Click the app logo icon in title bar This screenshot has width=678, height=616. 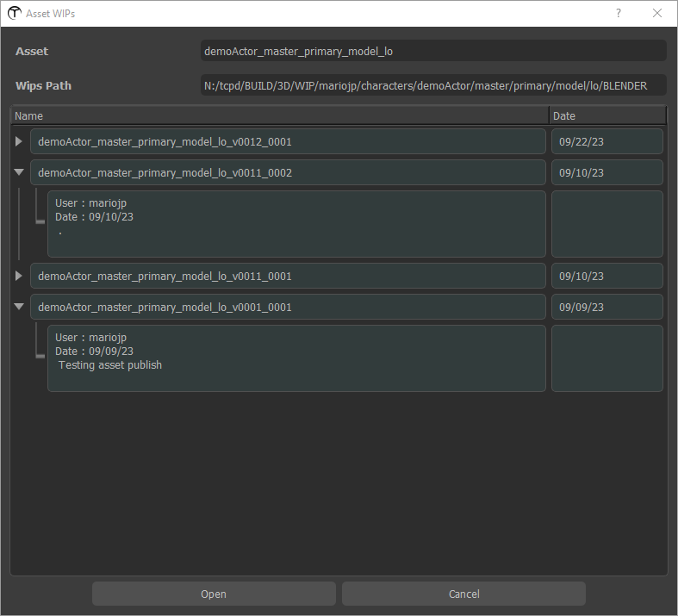14,14
